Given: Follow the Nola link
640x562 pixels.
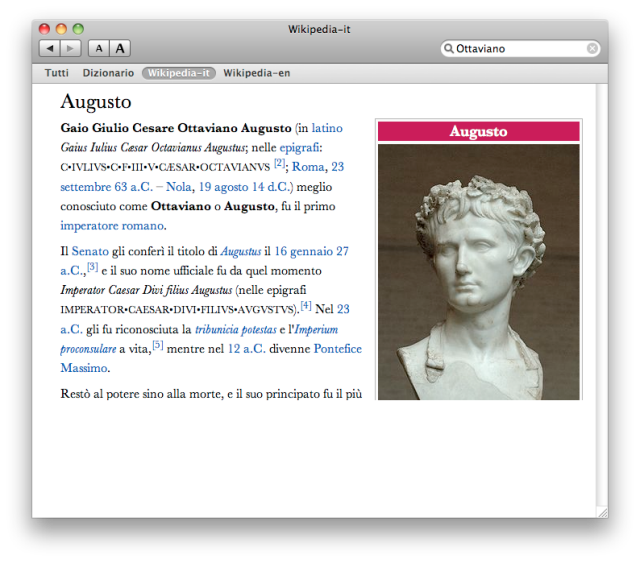Looking at the screenshot, I should pyautogui.click(x=178, y=187).
